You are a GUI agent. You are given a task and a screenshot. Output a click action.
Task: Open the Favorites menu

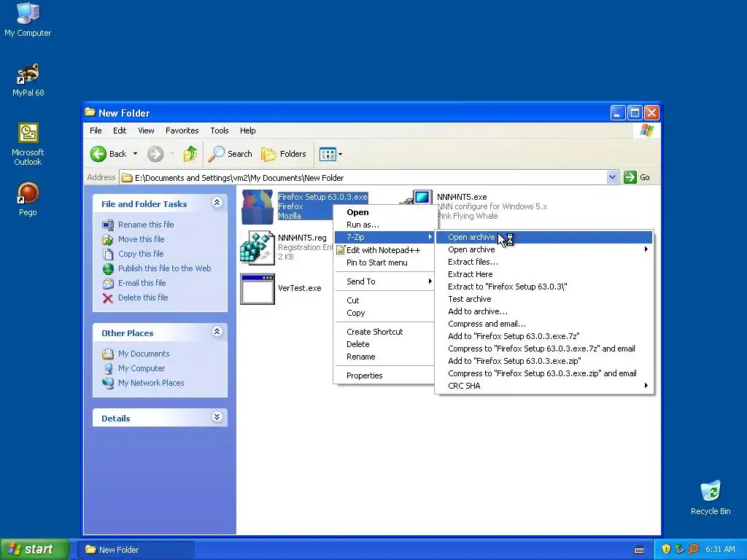click(x=182, y=131)
